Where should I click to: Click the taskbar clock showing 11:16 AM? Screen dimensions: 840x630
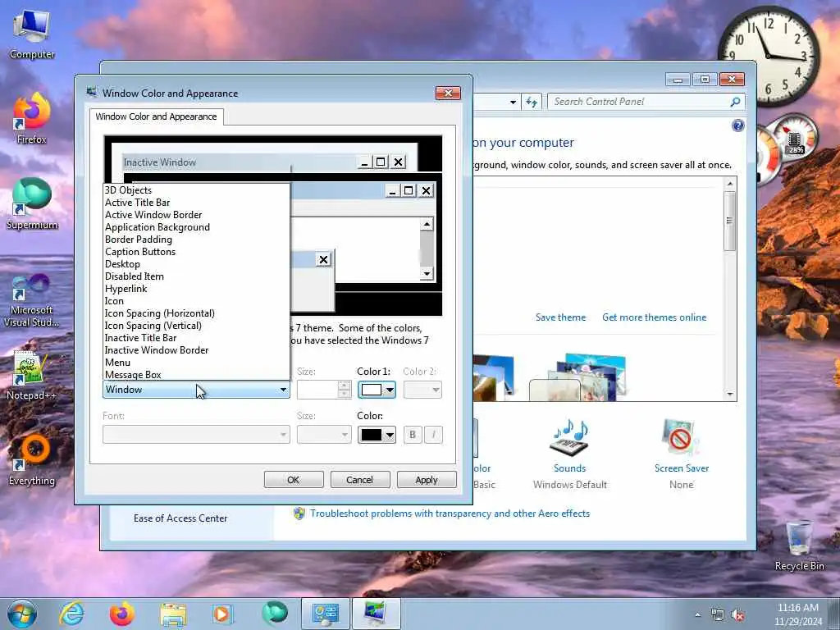coord(798,614)
